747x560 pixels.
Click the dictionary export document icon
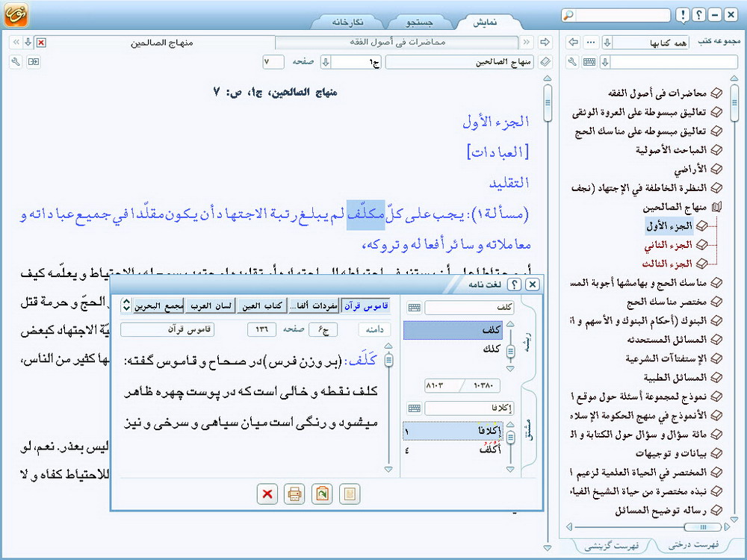click(322, 494)
